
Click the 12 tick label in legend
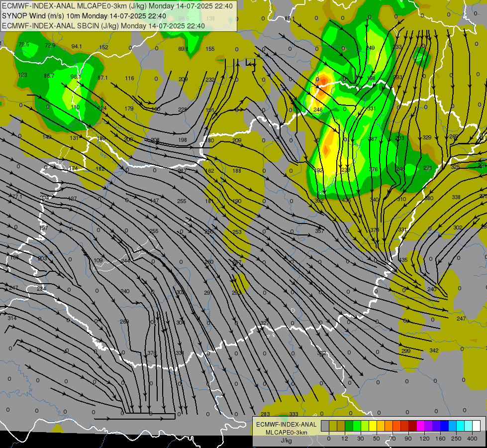345,439
